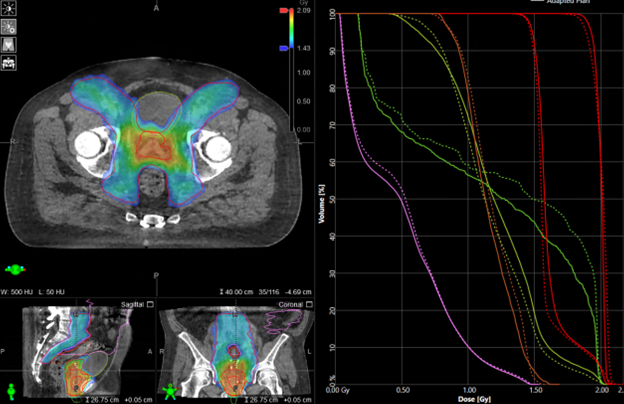Screen dimensions: 624x404
Task: Adjust the red upper dose colorwash marker
Action: tap(284, 11)
